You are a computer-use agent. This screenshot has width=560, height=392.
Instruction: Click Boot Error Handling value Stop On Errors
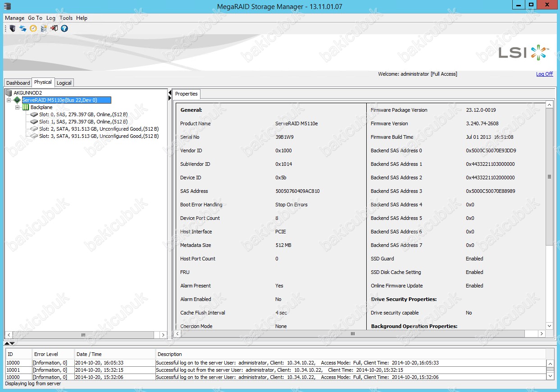(291, 205)
